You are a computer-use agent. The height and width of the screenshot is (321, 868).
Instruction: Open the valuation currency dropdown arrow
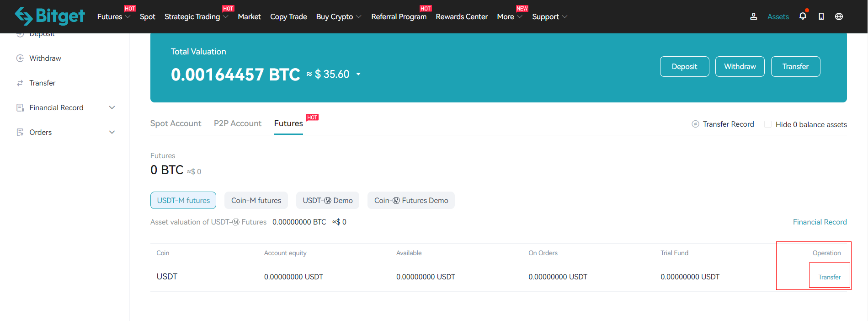coord(358,74)
